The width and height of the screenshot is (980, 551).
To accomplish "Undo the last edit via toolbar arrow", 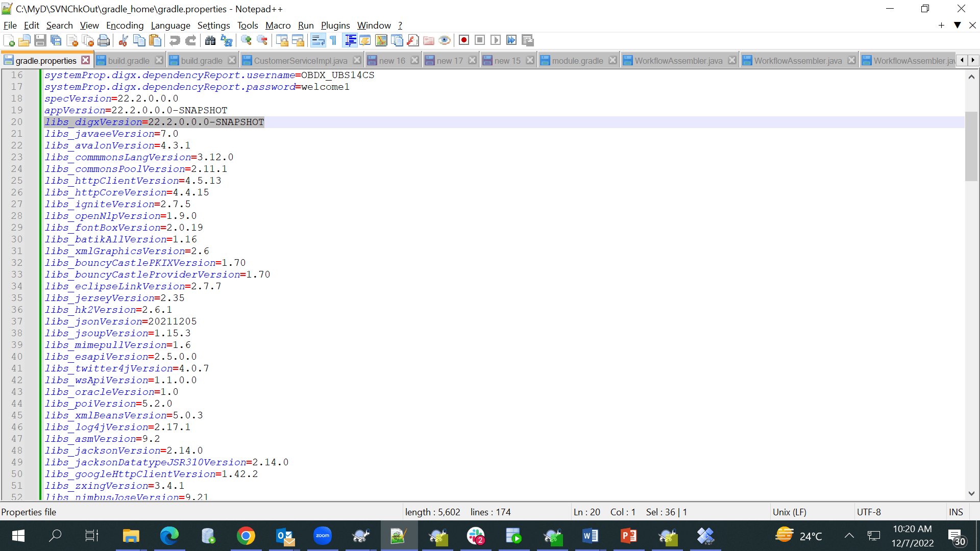I will click(x=175, y=40).
